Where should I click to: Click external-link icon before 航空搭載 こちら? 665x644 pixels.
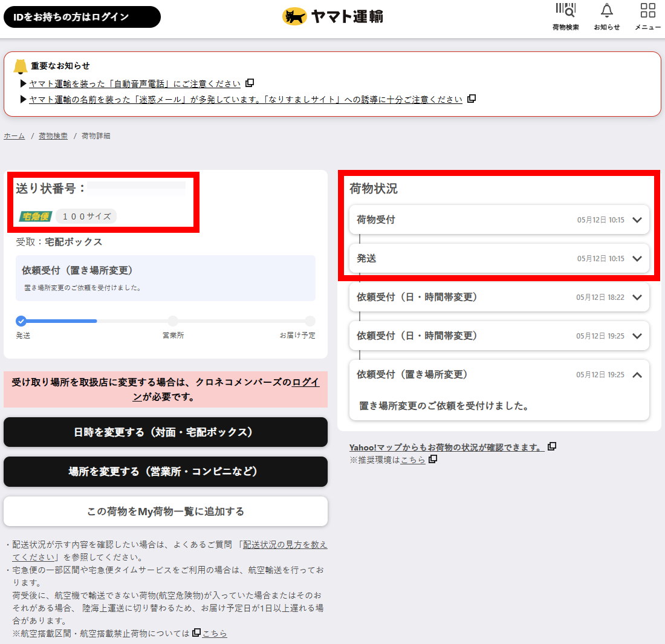(x=196, y=633)
